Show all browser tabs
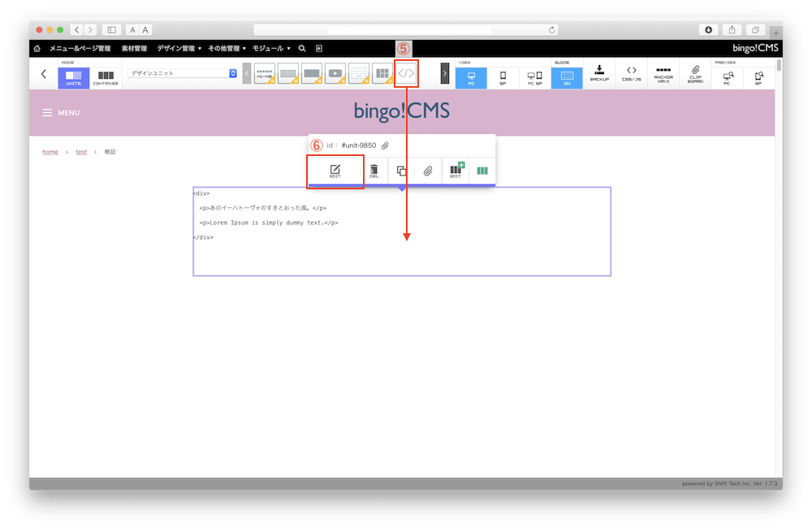This screenshot has height=529, width=812. pos(755,30)
